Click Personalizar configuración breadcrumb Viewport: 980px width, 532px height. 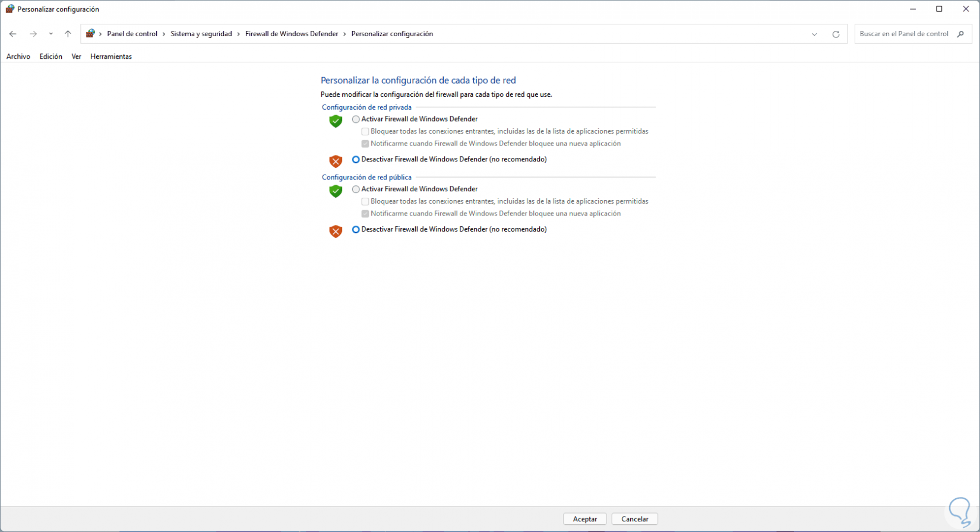point(392,34)
